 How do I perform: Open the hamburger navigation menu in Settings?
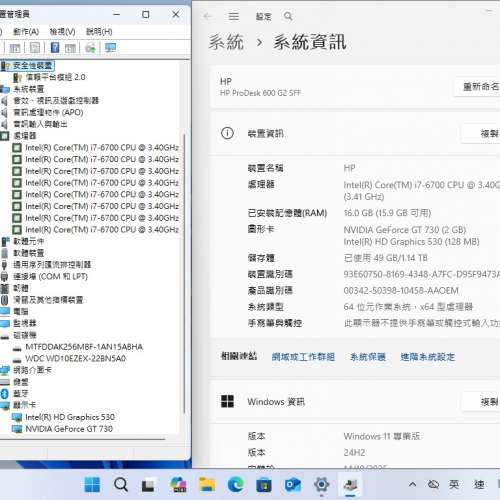[234, 16]
